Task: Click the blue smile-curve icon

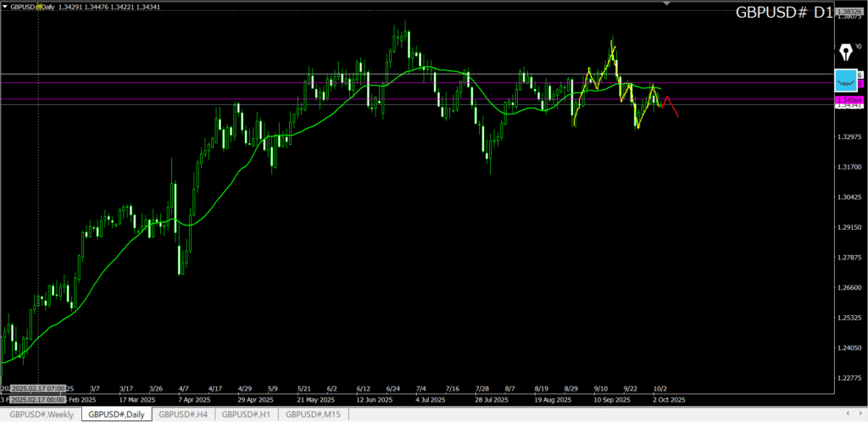Action: point(846,81)
